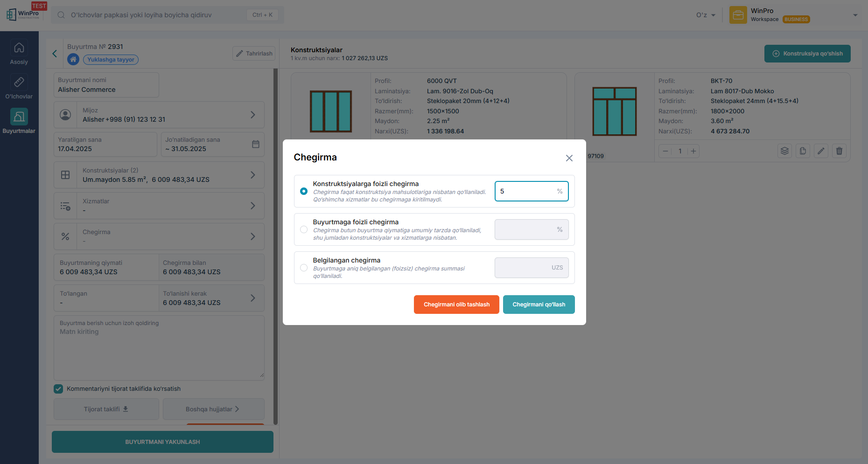This screenshot has width=868, height=464.
Task: Open the O'z language dropdown
Action: click(x=705, y=15)
